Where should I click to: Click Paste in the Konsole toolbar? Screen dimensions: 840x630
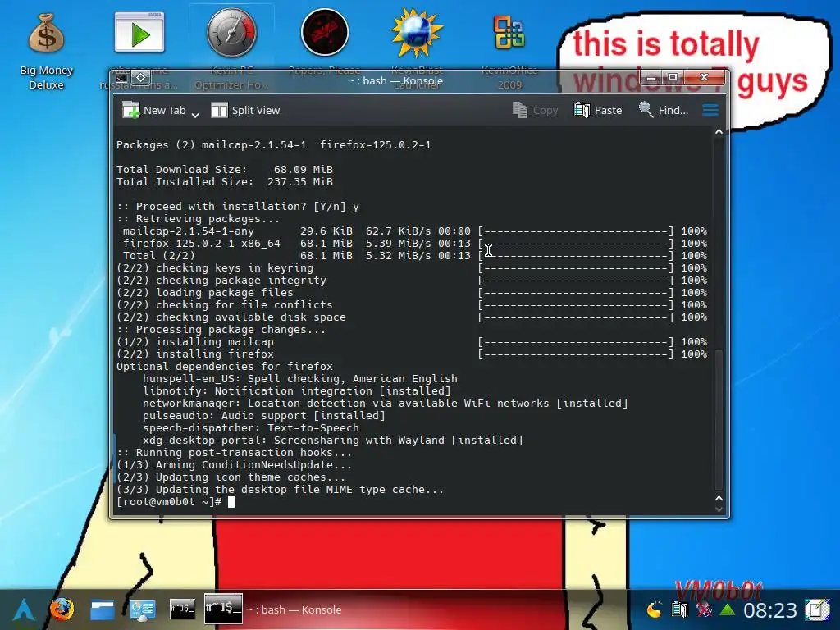tap(598, 111)
